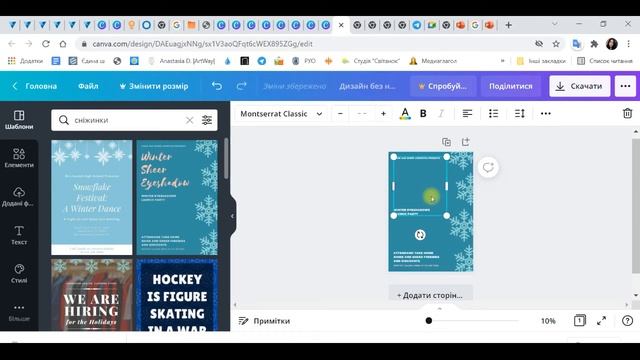
Task: Open the text color picker (letter A)
Action: pos(405,114)
